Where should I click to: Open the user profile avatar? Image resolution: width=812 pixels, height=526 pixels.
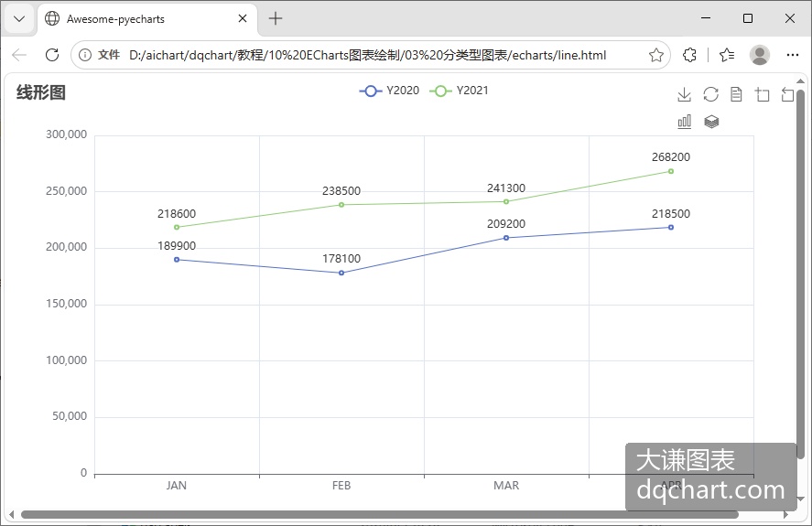click(x=759, y=55)
